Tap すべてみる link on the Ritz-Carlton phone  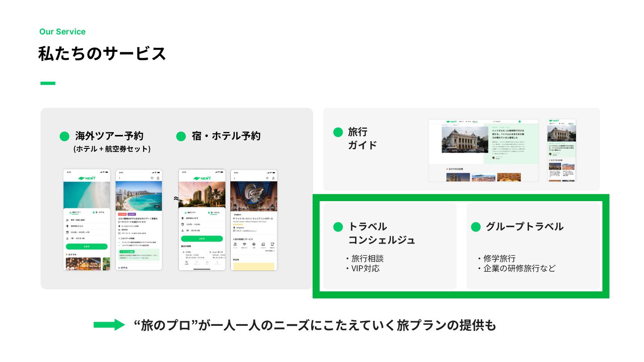tap(270, 251)
